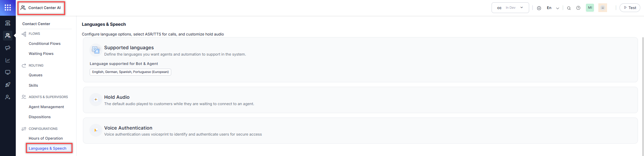This screenshot has width=644, height=156.
Task: Click the MI user avatar
Action: pos(590,8)
